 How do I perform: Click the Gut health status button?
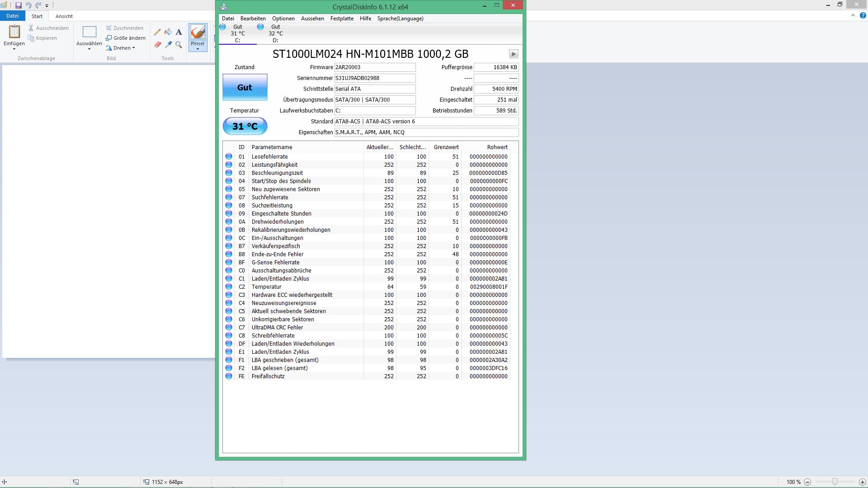pos(245,88)
